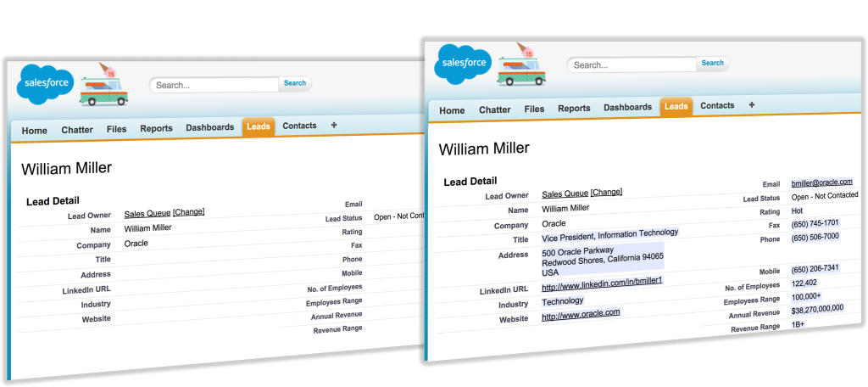Click Lead Detail heading in right window
The image size is (868, 387).
click(470, 182)
